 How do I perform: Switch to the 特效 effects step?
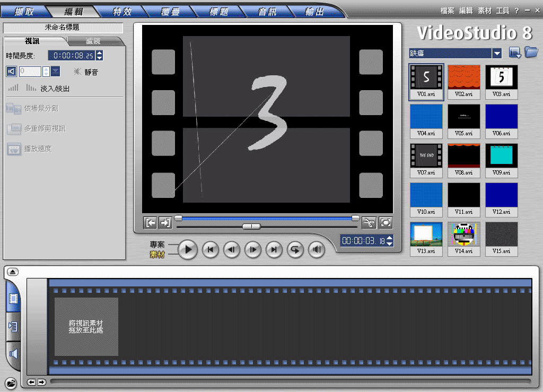[x=122, y=12]
